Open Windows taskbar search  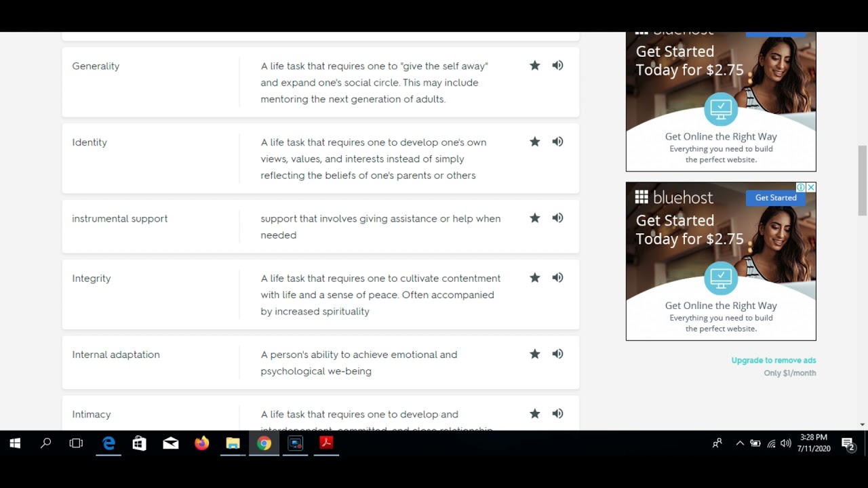click(x=45, y=443)
